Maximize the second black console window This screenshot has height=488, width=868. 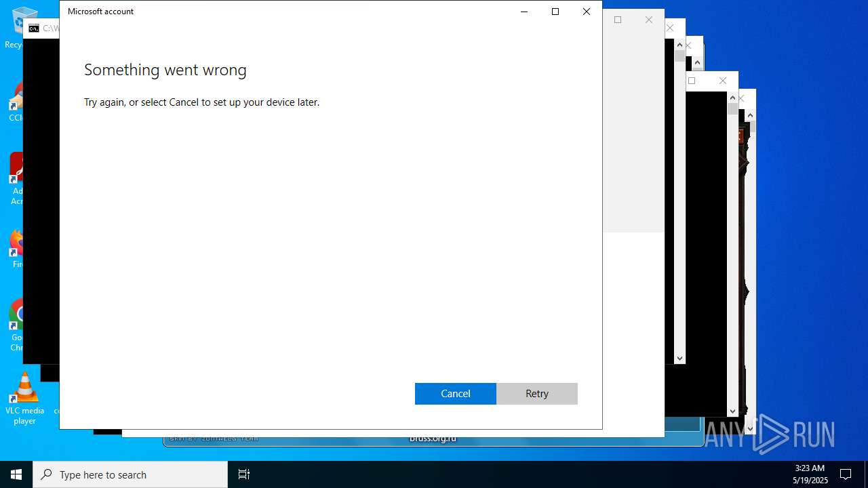692,81
